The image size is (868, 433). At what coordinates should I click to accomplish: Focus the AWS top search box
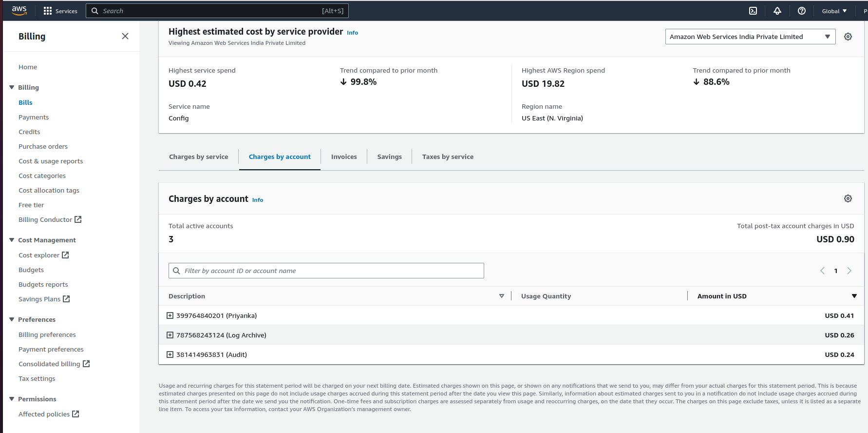tap(217, 11)
